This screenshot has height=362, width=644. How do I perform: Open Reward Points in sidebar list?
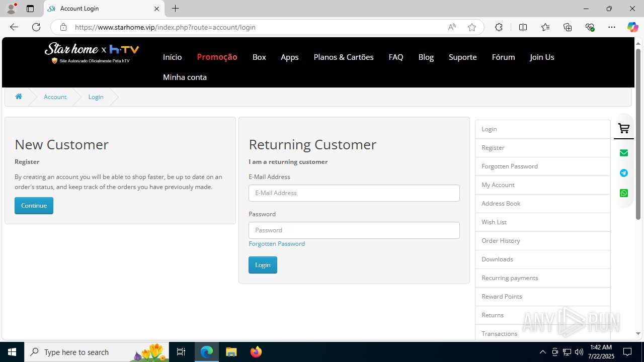543,297
